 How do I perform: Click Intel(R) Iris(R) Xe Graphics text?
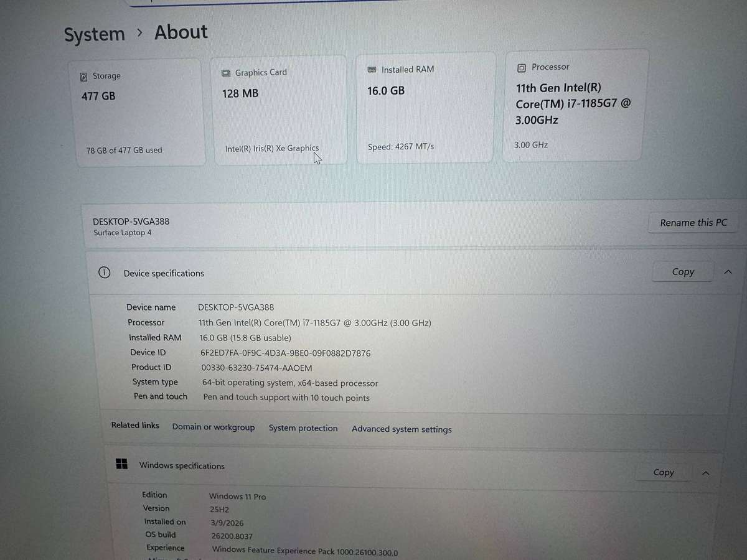(272, 148)
